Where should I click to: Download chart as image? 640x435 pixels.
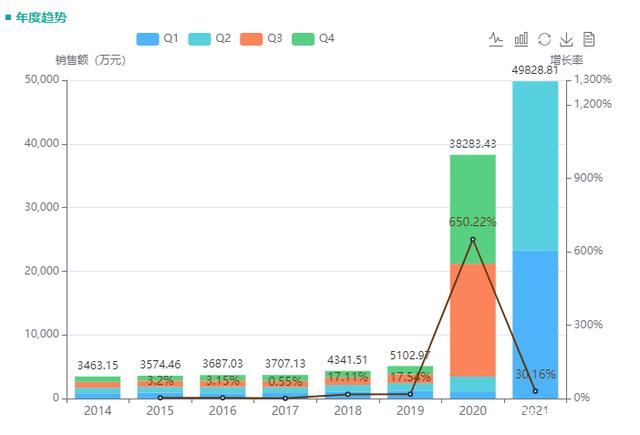[566, 39]
